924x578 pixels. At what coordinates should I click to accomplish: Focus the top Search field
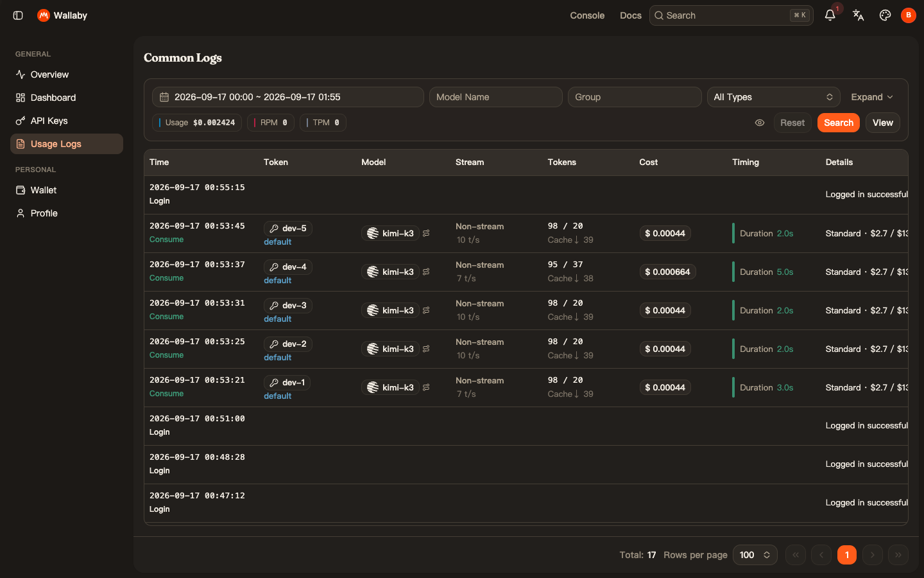click(732, 15)
